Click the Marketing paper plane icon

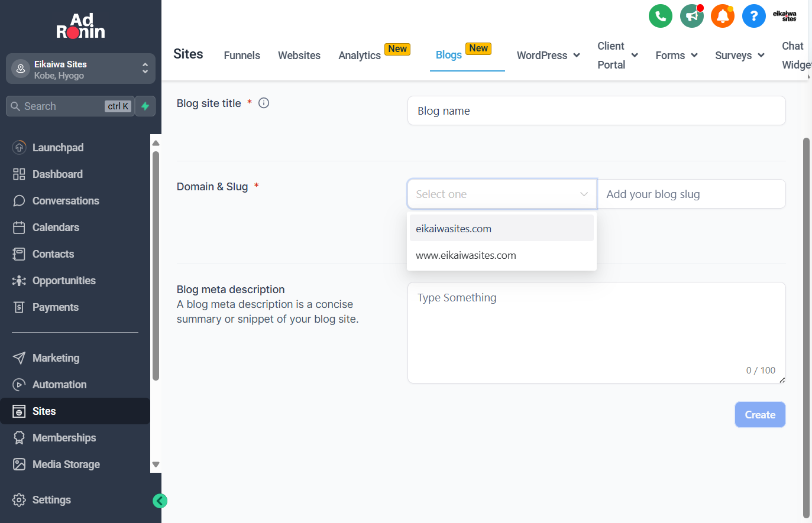pyautogui.click(x=19, y=358)
